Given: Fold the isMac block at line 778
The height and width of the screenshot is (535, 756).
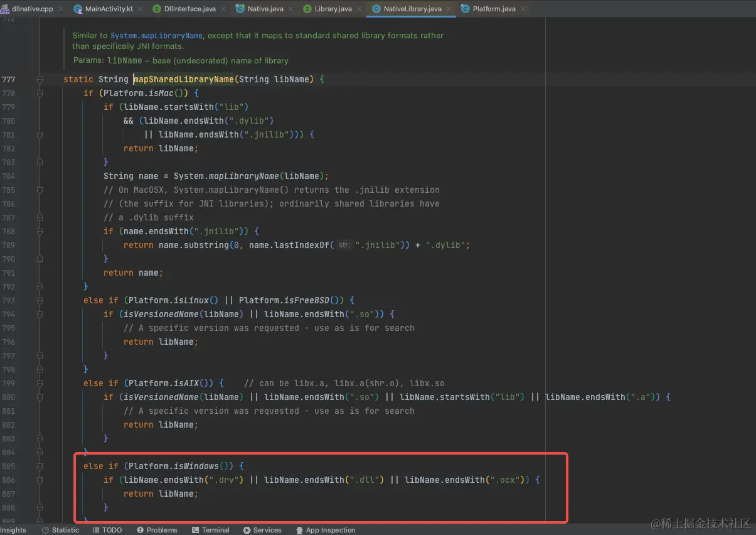Looking at the screenshot, I should [x=40, y=94].
